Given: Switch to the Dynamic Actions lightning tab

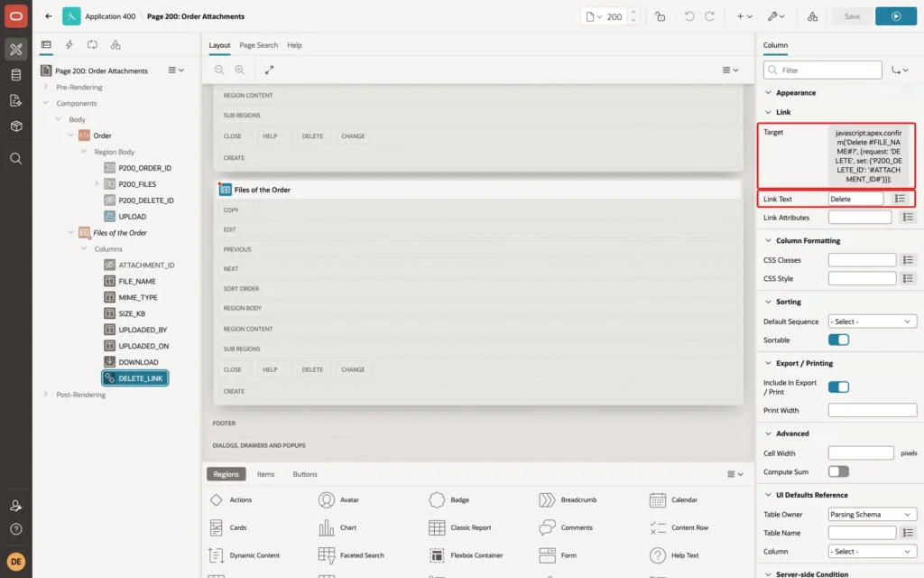Looking at the screenshot, I should (69, 45).
